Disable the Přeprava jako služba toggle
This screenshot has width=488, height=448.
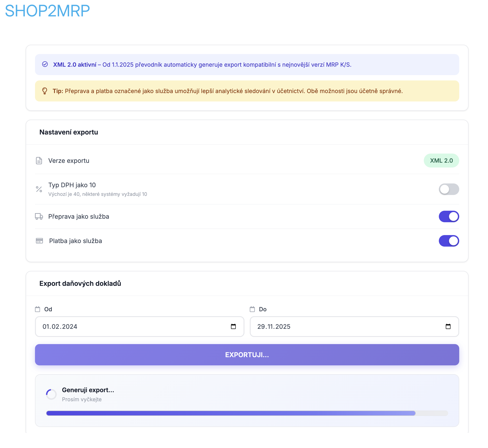[449, 216]
